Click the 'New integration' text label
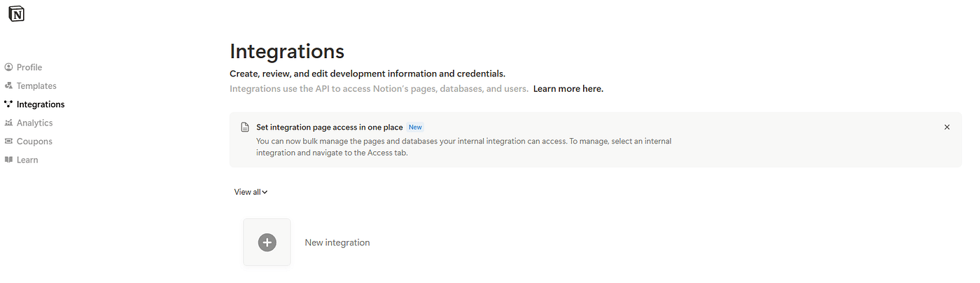The height and width of the screenshot is (283, 980). point(337,242)
